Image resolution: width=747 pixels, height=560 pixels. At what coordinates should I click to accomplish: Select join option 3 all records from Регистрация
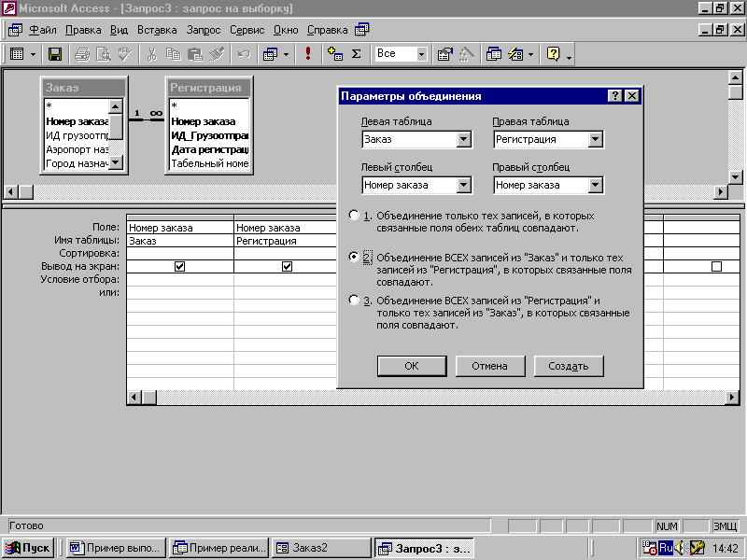click(354, 300)
